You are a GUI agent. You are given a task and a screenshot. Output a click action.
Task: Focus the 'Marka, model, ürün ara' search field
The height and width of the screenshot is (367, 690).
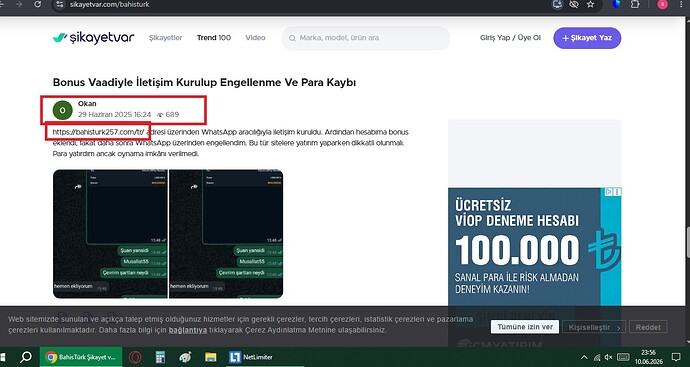(x=366, y=38)
